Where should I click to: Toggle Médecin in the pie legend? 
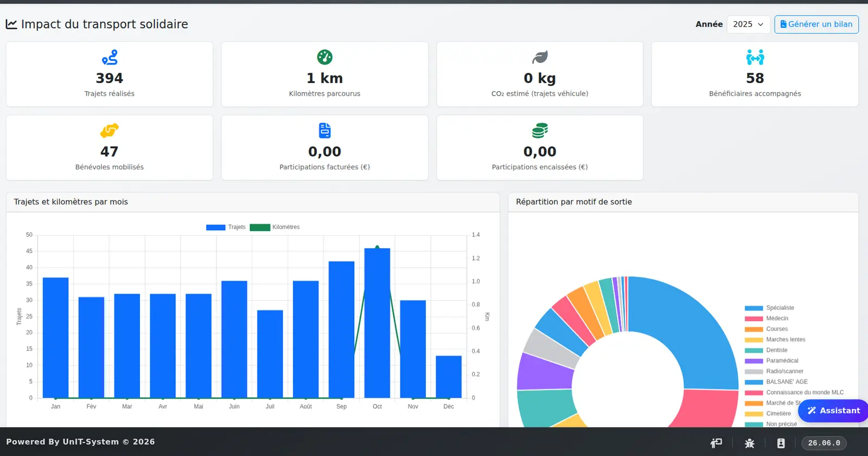click(767, 319)
